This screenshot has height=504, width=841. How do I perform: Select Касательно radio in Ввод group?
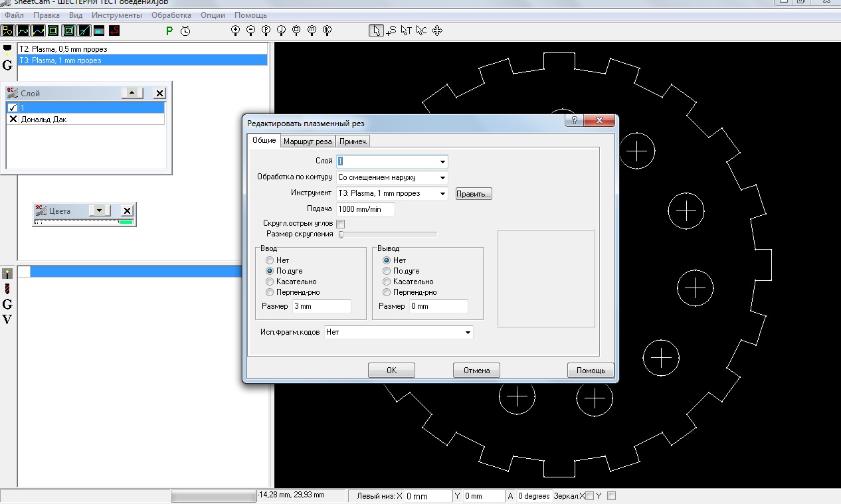[270, 282]
